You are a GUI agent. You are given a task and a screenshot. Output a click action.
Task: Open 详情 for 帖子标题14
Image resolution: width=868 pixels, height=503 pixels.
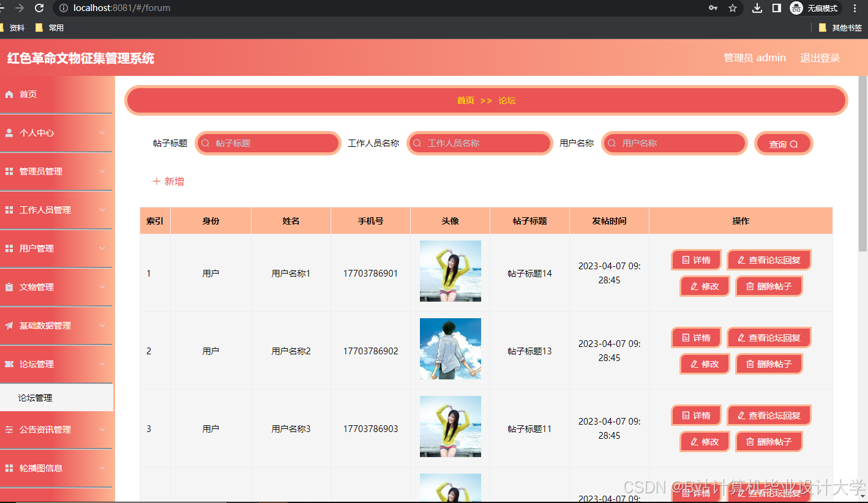(x=696, y=260)
